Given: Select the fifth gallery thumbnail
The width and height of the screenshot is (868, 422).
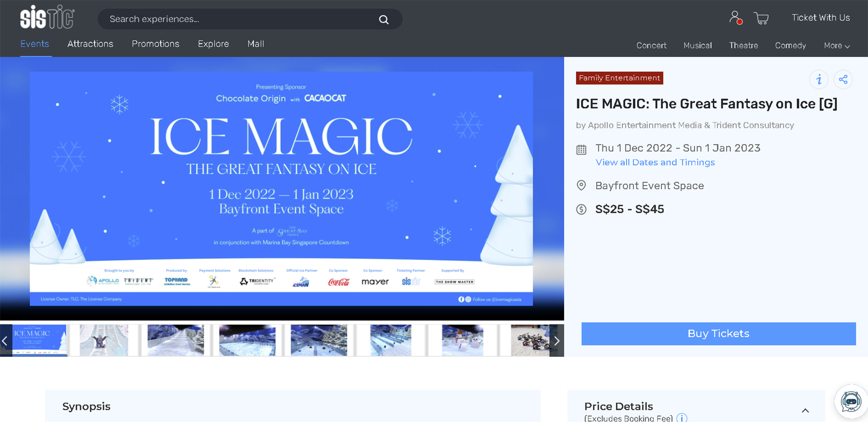Looking at the screenshot, I should tap(319, 341).
